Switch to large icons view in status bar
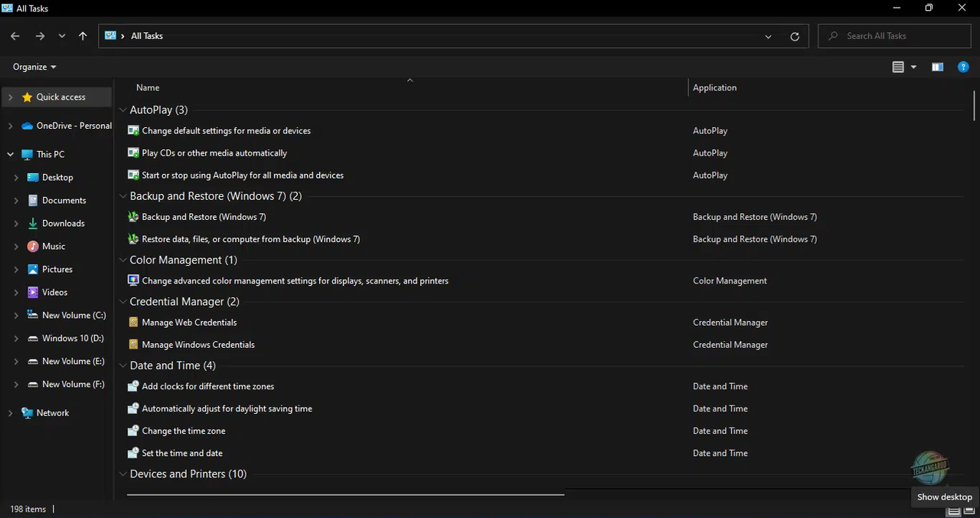 (x=969, y=510)
